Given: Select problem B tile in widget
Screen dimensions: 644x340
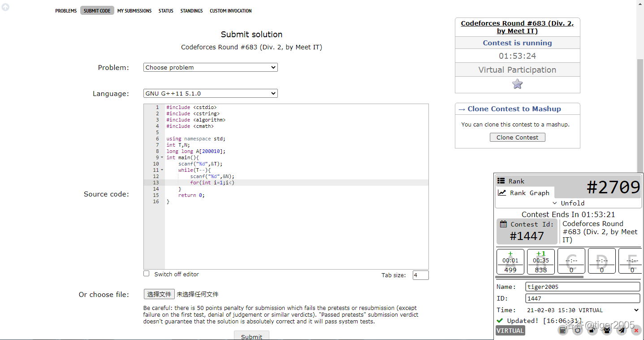Looking at the screenshot, I should [541, 262].
